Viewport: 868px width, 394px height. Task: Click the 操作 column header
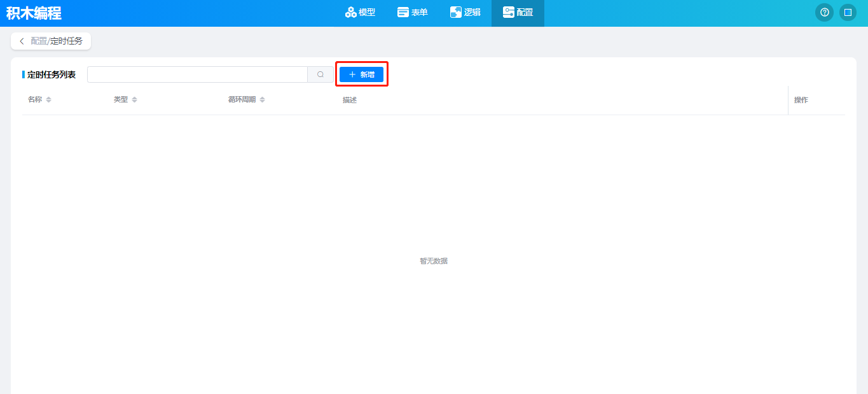coord(801,100)
